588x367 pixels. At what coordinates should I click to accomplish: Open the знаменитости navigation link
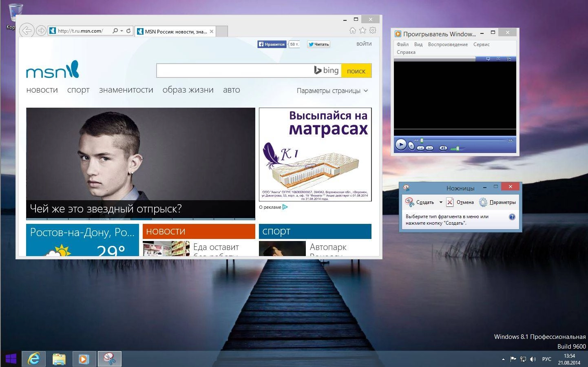click(126, 90)
